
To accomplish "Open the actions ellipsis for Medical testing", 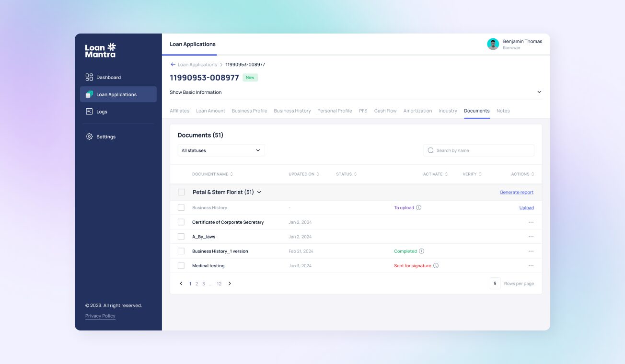I will (x=531, y=265).
